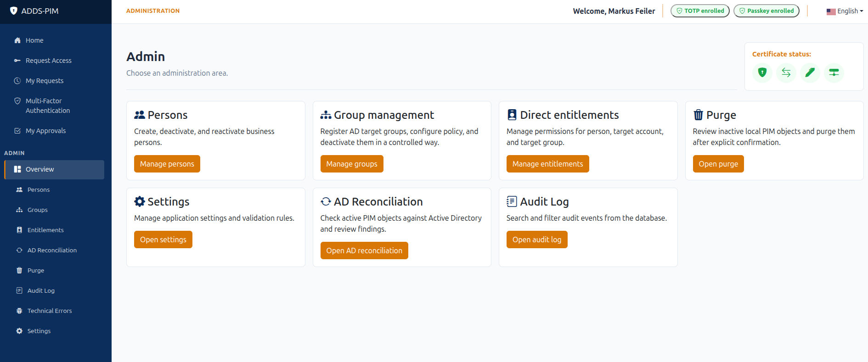Click the check icon beside My Approvals
This screenshot has width=868, height=362.
tap(17, 131)
